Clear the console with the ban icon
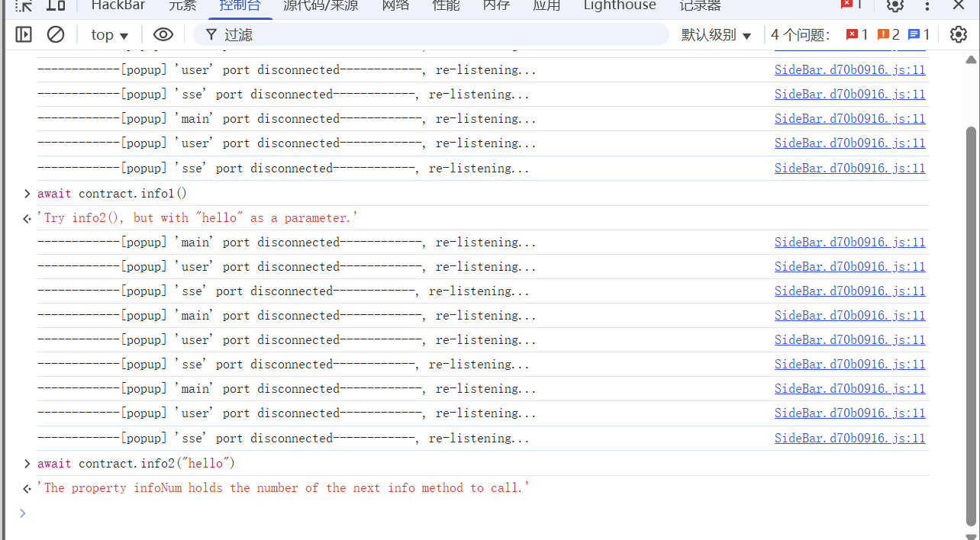 56,34
